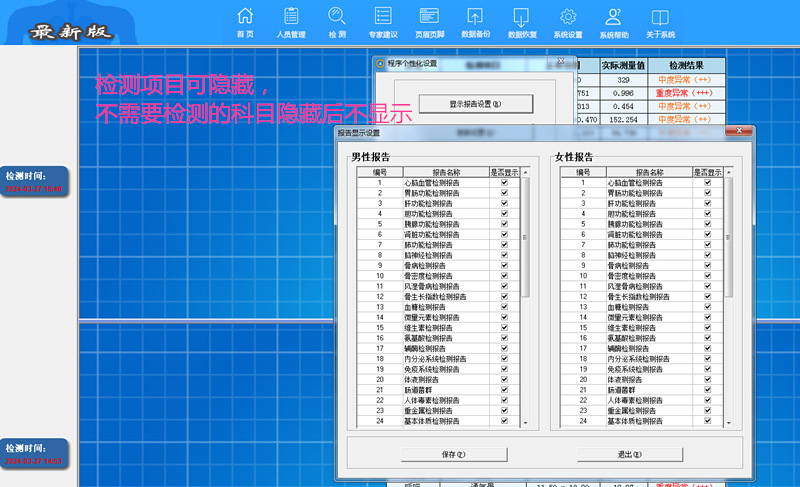
Task: Open 系统设置 gear icon
Action: pyautogui.click(x=568, y=22)
